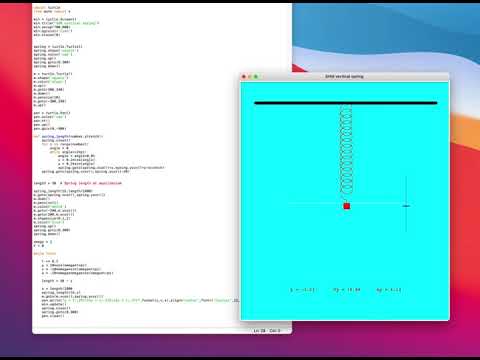Click the "spring = turtle.Turtle()" code line
Screen dimensions: 480x360
click(58, 46)
